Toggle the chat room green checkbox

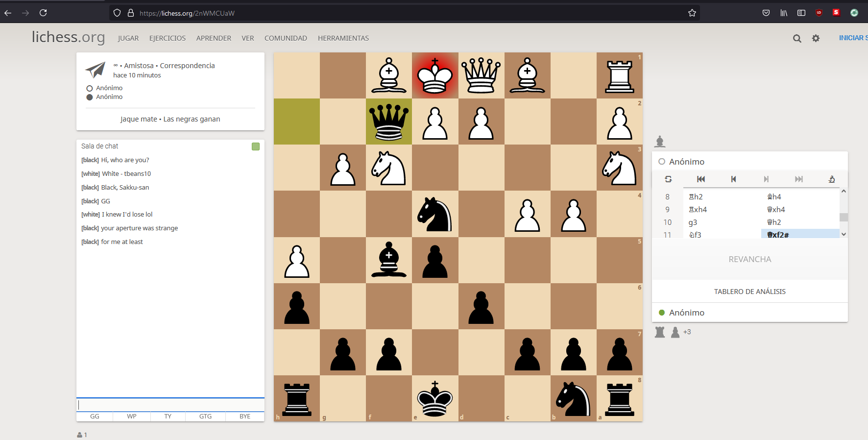255,147
